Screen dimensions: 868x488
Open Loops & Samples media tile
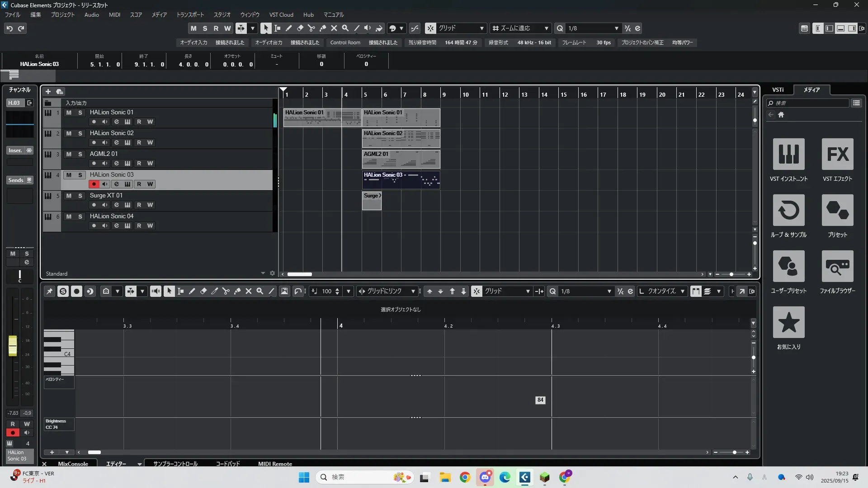click(788, 210)
